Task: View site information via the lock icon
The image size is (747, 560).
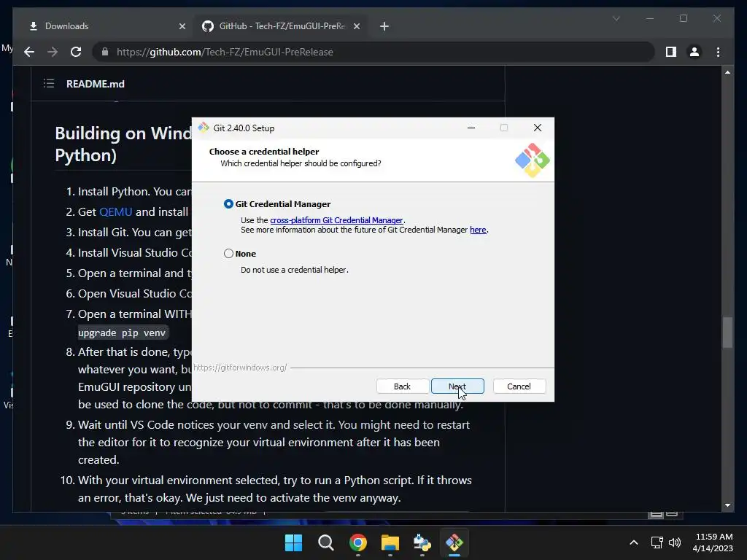Action: click(x=105, y=52)
